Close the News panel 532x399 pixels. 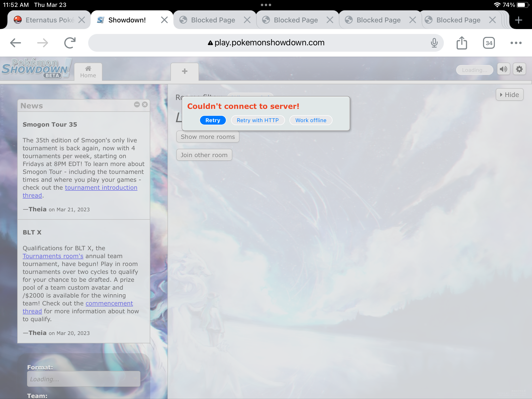coord(145,105)
